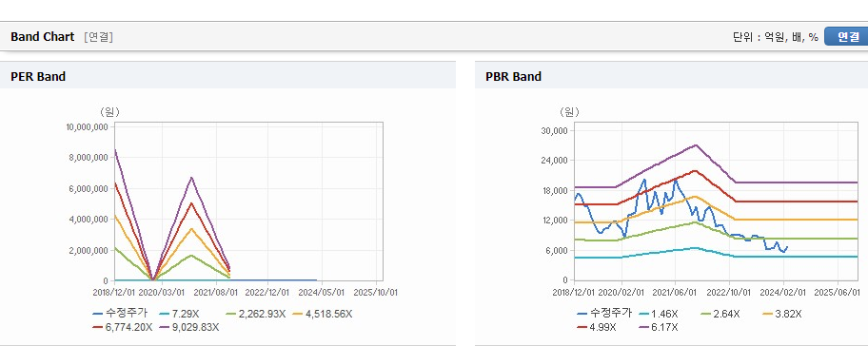Click the 6,000,000 y-axis label
The height and width of the screenshot is (346, 868).
[89, 188]
